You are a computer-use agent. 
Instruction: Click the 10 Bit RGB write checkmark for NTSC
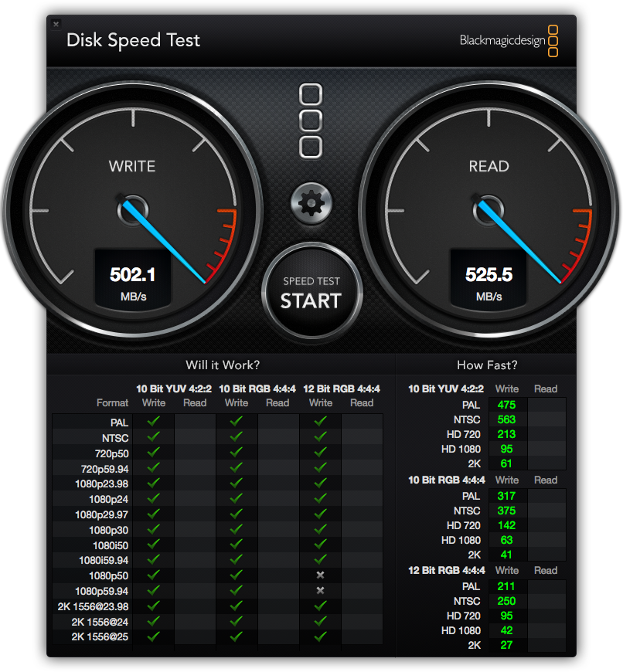click(236, 436)
